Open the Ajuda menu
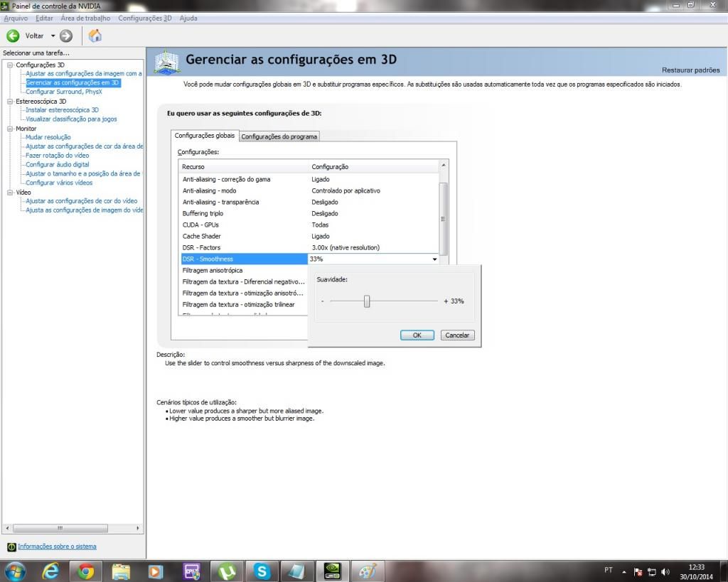The height and width of the screenshot is (582, 728). click(188, 18)
